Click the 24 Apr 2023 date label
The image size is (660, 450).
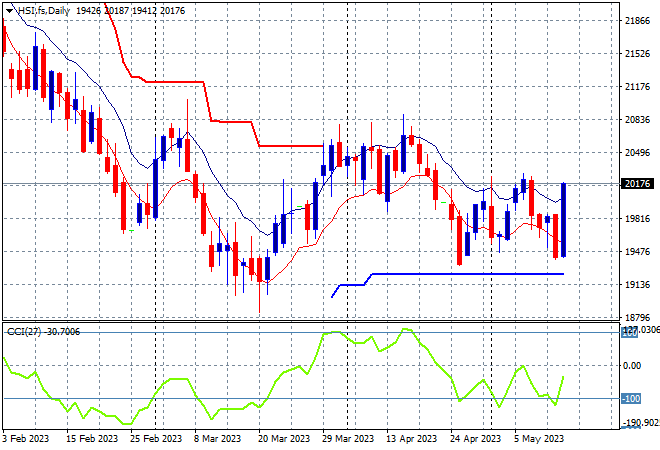point(476,439)
